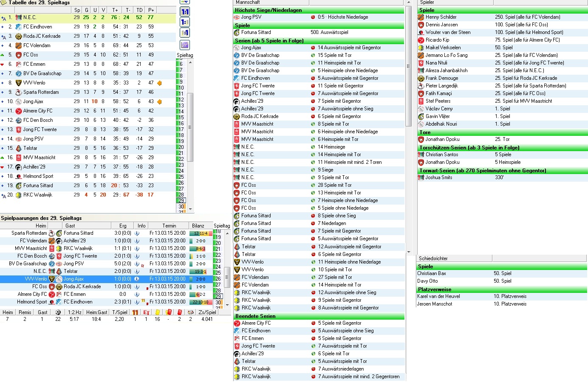The image size is (588, 382).
Task: Click the Termin column header in fixtures
Action: coord(169,226)
